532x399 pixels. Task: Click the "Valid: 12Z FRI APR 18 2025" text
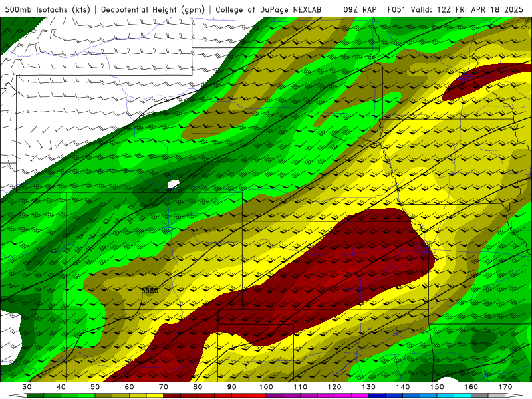tap(467, 9)
